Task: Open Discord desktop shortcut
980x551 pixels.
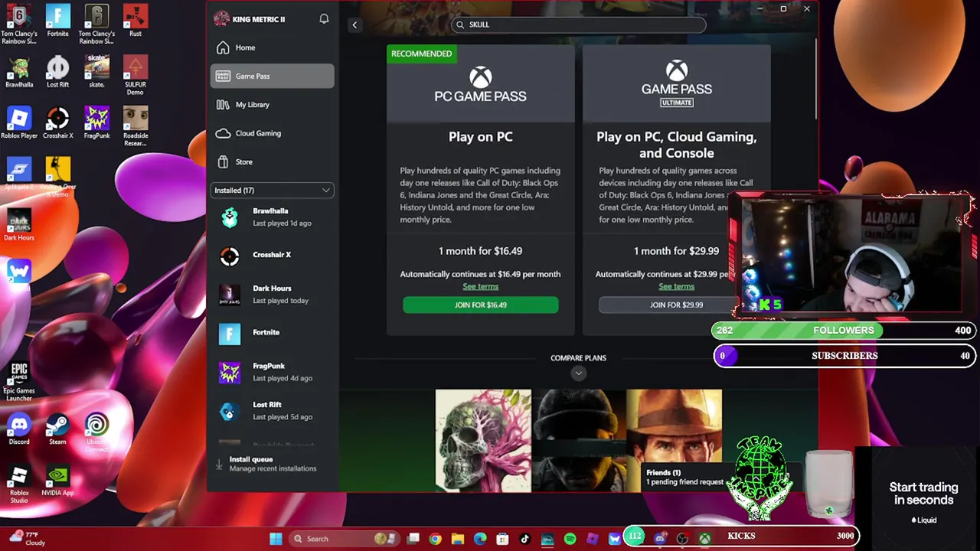Action: (19, 429)
